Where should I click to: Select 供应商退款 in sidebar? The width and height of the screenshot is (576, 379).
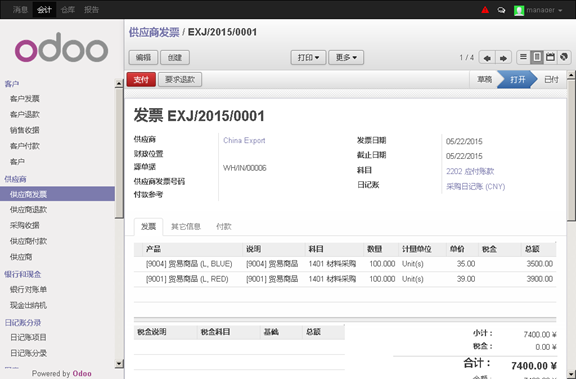pos(28,210)
